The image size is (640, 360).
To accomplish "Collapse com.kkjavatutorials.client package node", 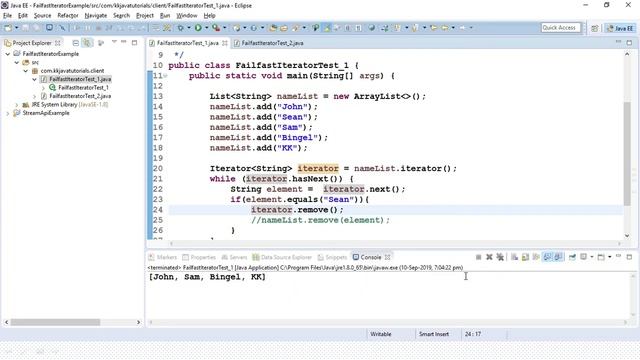I will (x=26, y=71).
